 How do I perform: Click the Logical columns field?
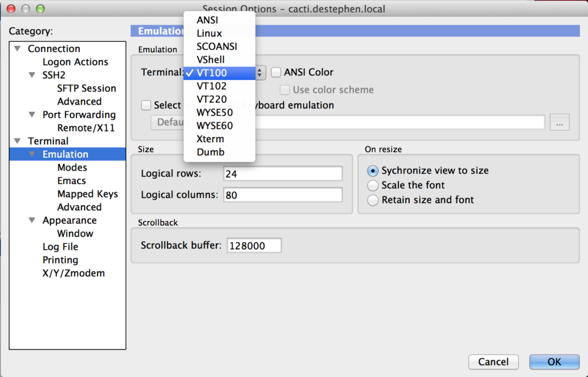(283, 195)
